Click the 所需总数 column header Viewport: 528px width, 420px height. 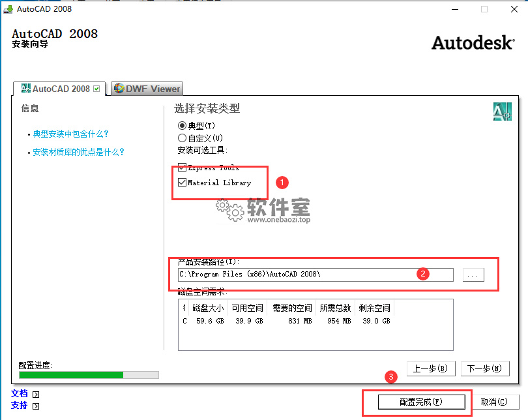336,308
